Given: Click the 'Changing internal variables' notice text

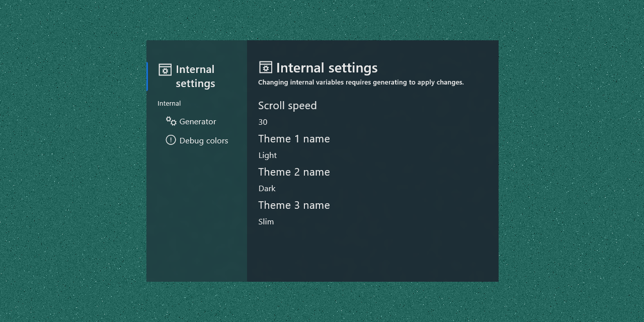Looking at the screenshot, I should [361, 82].
